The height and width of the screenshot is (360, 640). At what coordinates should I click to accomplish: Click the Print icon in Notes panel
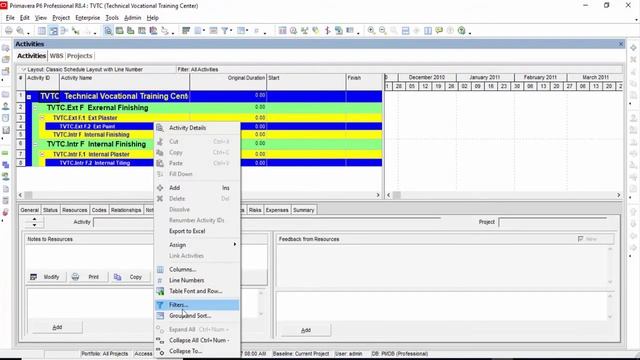tap(75, 277)
